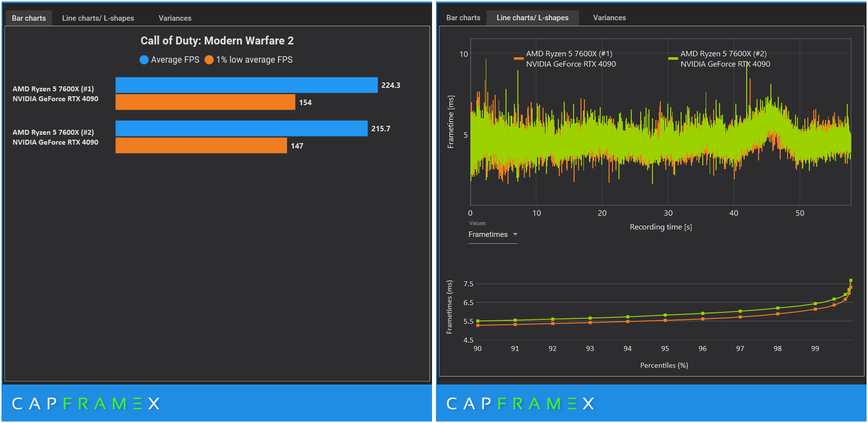Click the Frametime [ms] vertical axis label

[x=450, y=122]
